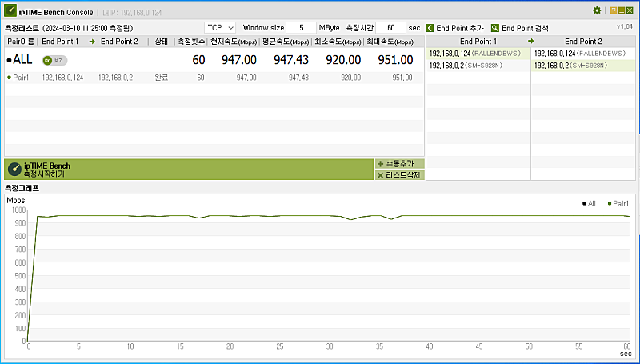Click the 평균속도(Mbps) column header
Screen dimensions: 640x364
(286, 42)
